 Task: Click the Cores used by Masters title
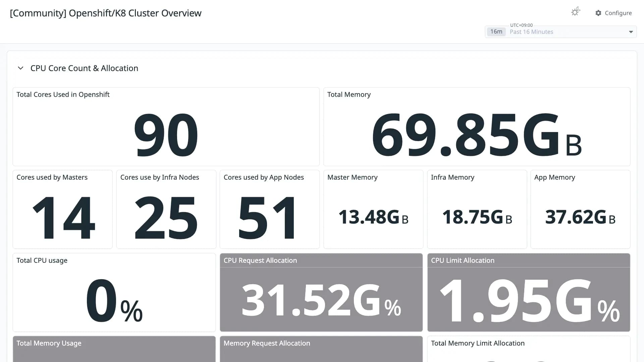pos(52,177)
